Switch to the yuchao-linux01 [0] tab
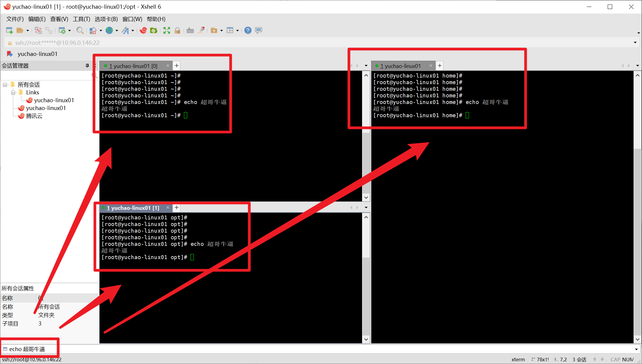The height and width of the screenshot is (364, 642). tap(133, 66)
